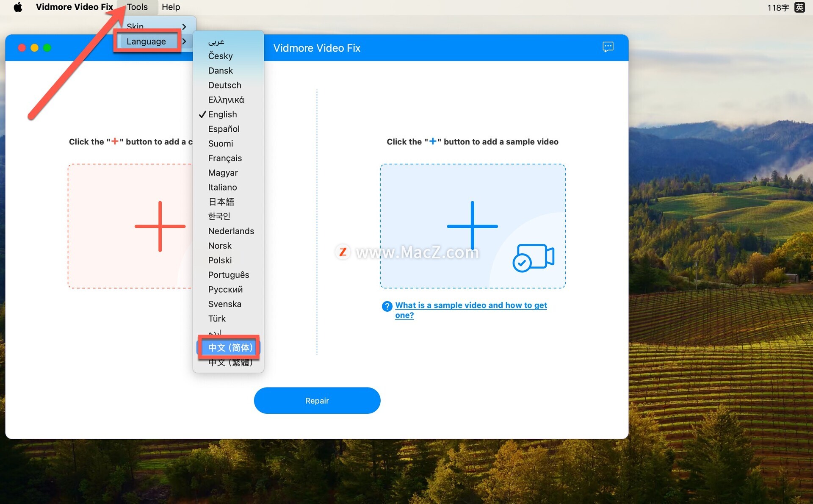Set language to Svenska
Screen dimensions: 813x504
[x=229, y=304]
